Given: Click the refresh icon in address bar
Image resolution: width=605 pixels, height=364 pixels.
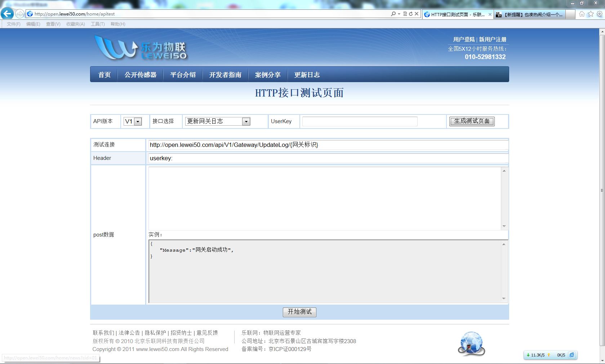Looking at the screenshot, I should click(x=411, y=14).
